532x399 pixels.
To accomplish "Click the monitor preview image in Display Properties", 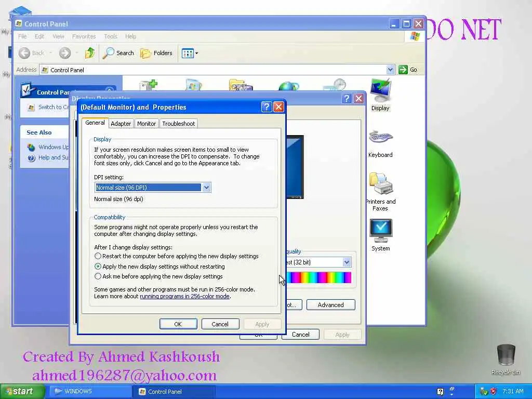I will pos(295,167).
